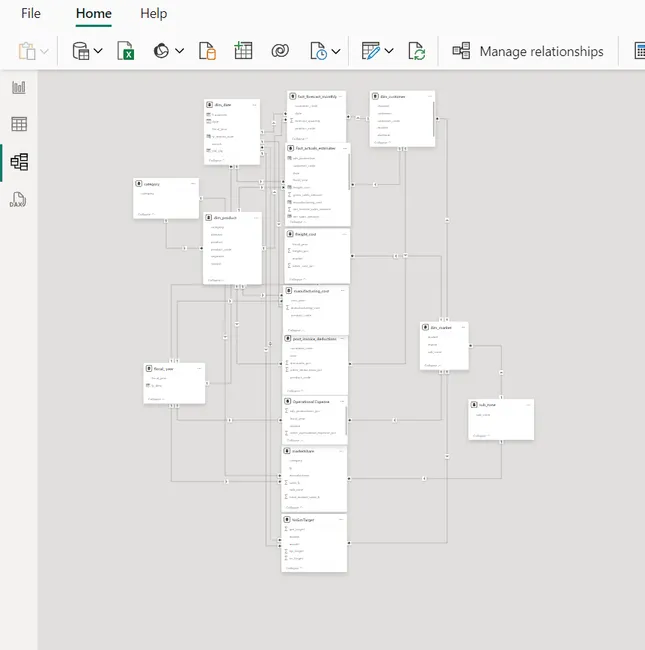
Task: Collapse the dim_market table card
Action: click(x=433, y=365)
